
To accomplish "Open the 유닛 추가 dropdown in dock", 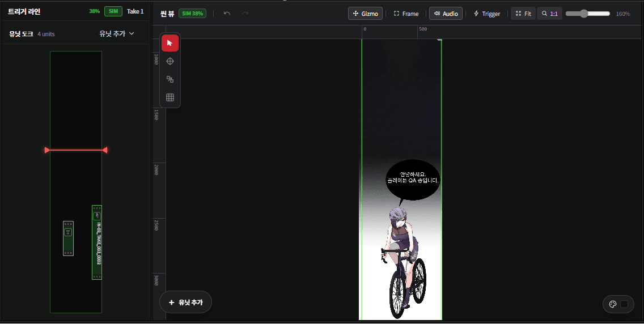I will click(117, 33).
